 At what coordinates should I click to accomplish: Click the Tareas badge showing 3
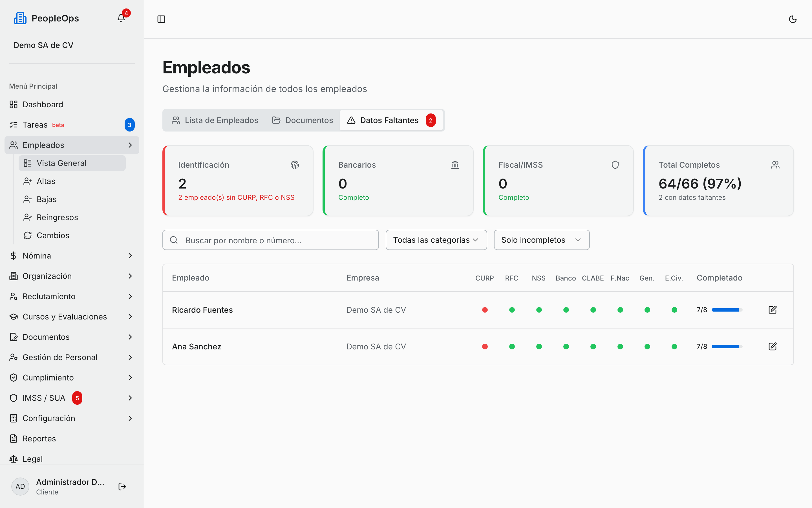(x=129, y=125)
